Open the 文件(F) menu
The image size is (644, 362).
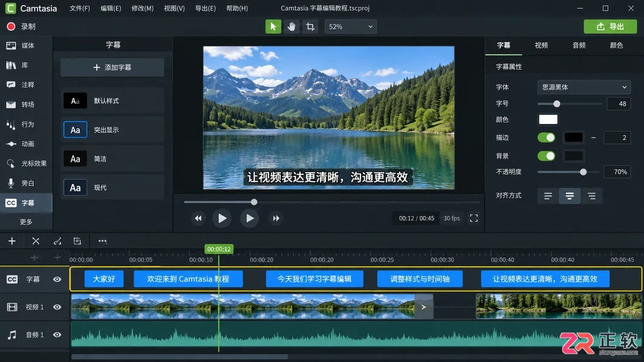80,8
